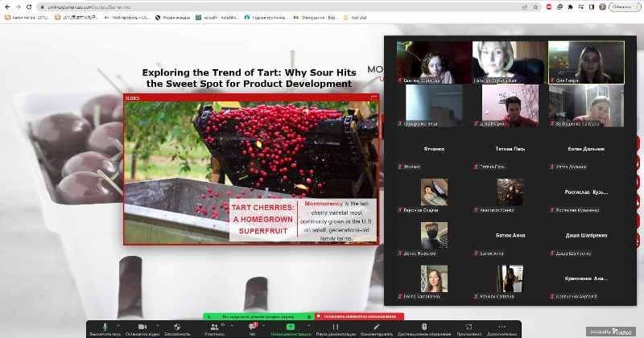Select the 'Батюк Анна' participant tile
644x338 pixels.
[510, 236]
